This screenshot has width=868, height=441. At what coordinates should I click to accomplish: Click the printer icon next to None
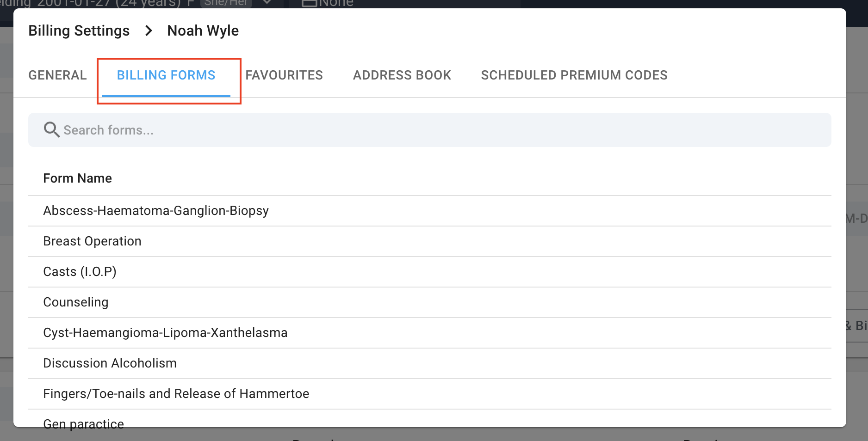point(309,4)
